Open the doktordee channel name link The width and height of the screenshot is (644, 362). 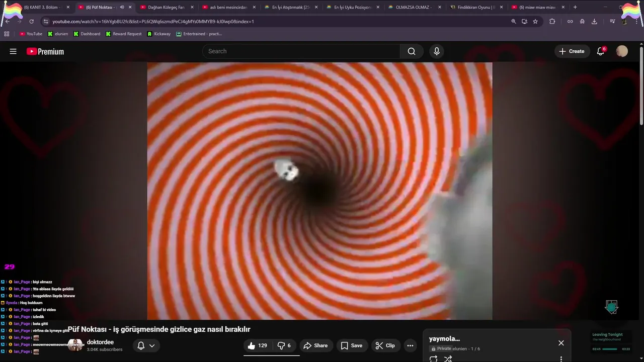100,342
